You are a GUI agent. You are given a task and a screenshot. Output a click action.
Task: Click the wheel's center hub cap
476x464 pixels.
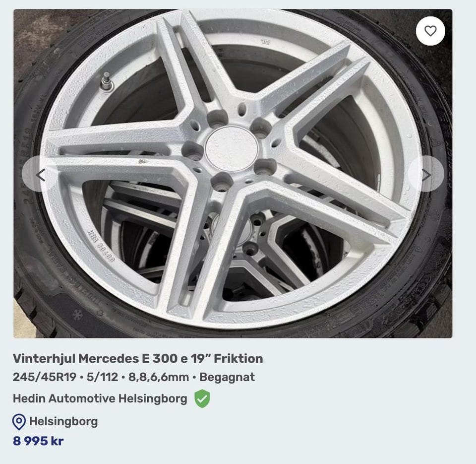(232, 148)
